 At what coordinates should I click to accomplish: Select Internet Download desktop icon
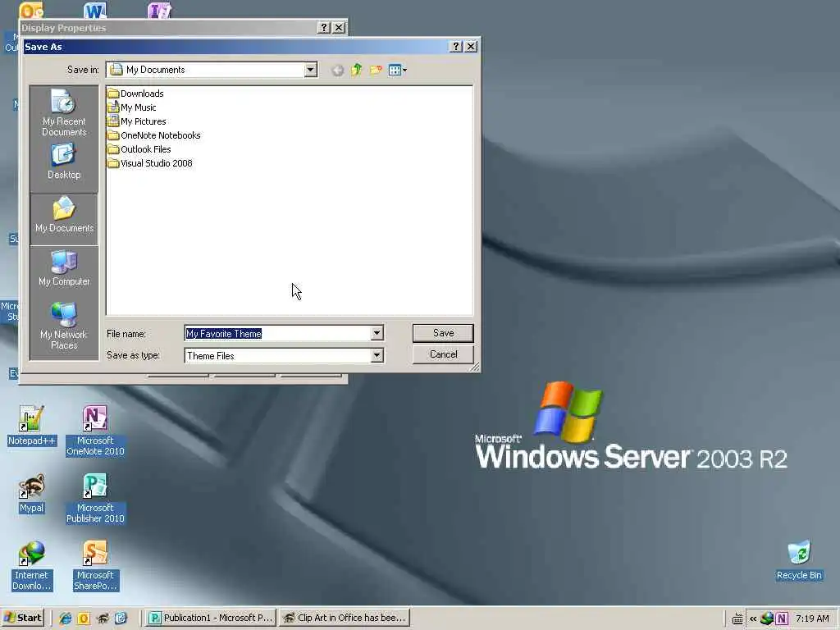tap(31, 566)
